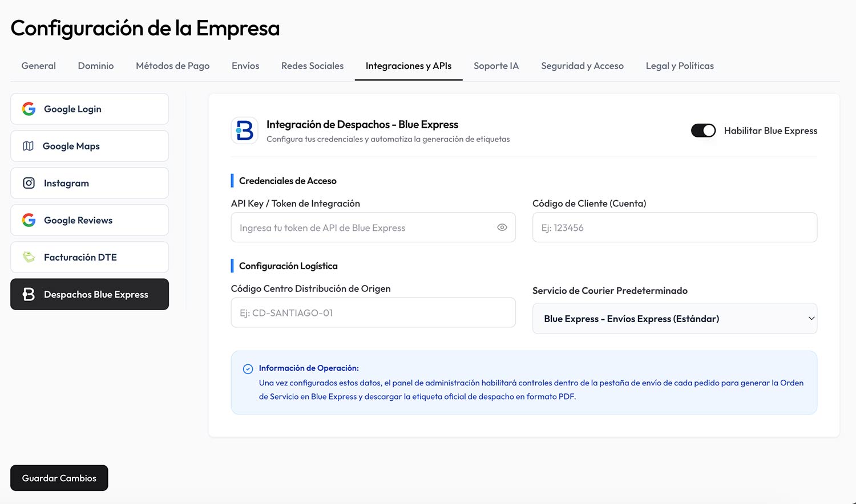Click the Servicio de Courier Predeterminado label
Image resolution: width=856 pixels, height=504 pixels.
point(610,291)
